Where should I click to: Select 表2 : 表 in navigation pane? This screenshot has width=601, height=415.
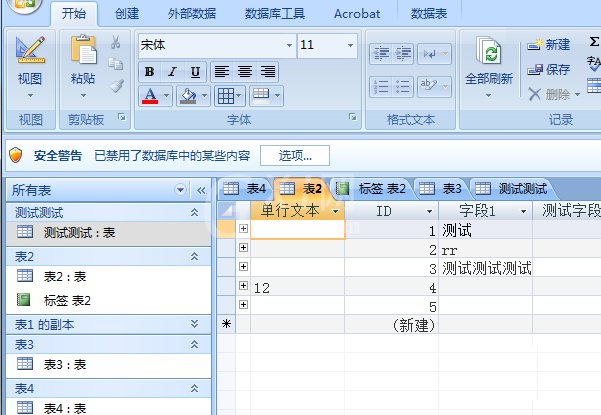click(108, 277)
